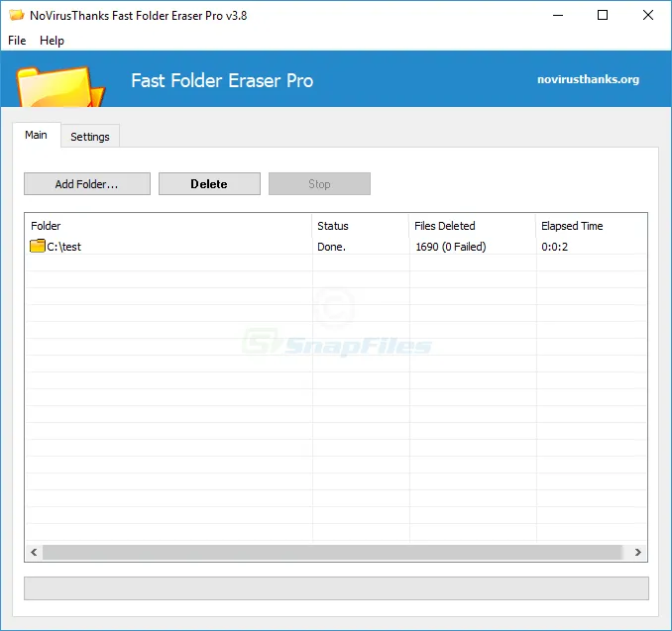Click the horizontal scrollbar thumb
The height and width of the screenshot is (631, 672).
click(x=332, y=552)
